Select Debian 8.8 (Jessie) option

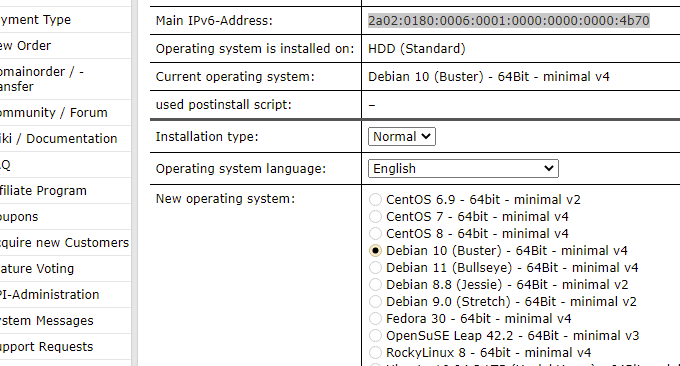click(x=375, y=284)
